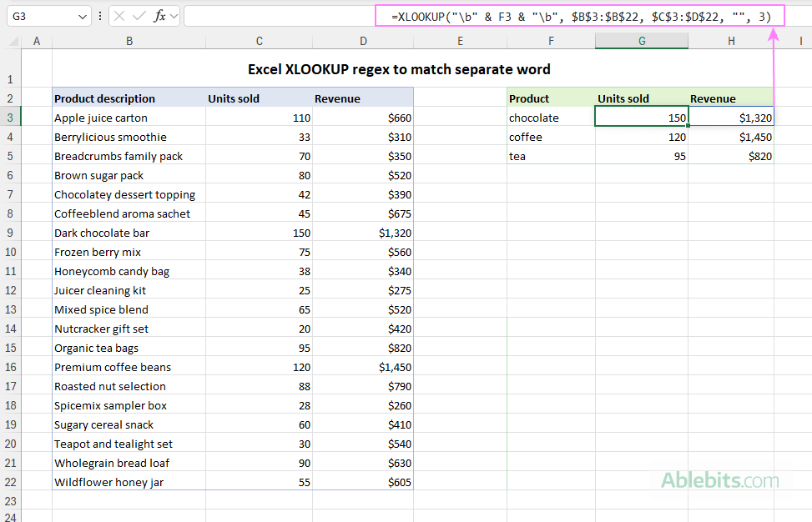
Task: Click the chevron next to the fx icon
Action: (174, 16)
